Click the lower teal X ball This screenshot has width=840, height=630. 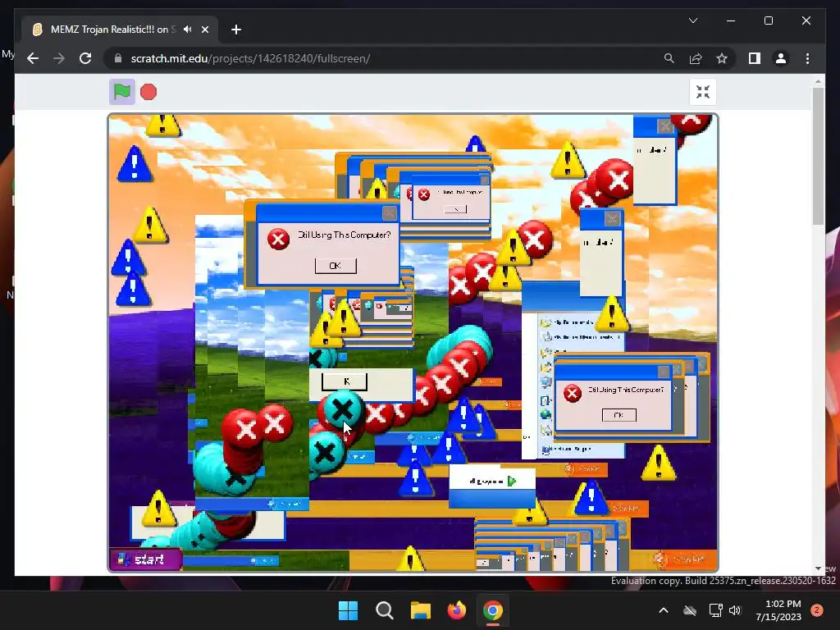pos(325,453)
